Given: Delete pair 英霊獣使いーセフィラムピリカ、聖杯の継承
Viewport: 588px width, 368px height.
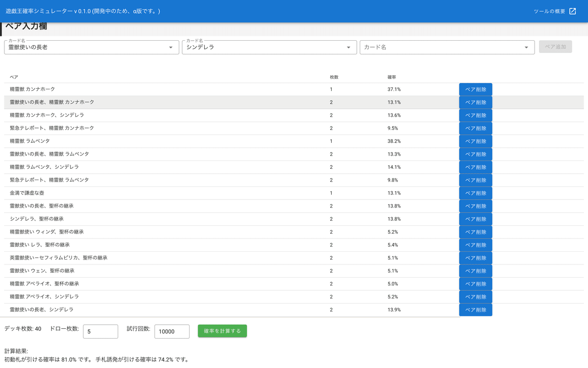Looking at the screenshot, I should (x=475, y=258).
